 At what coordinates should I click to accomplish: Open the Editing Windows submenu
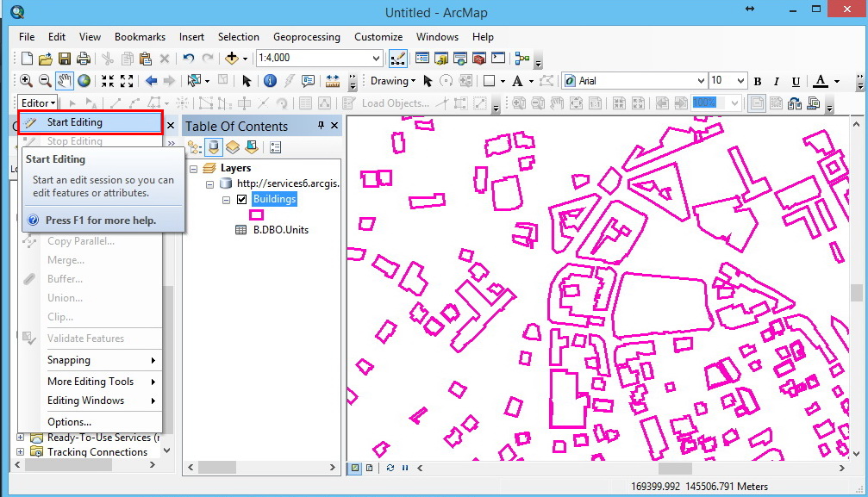(x=91, y=401)
